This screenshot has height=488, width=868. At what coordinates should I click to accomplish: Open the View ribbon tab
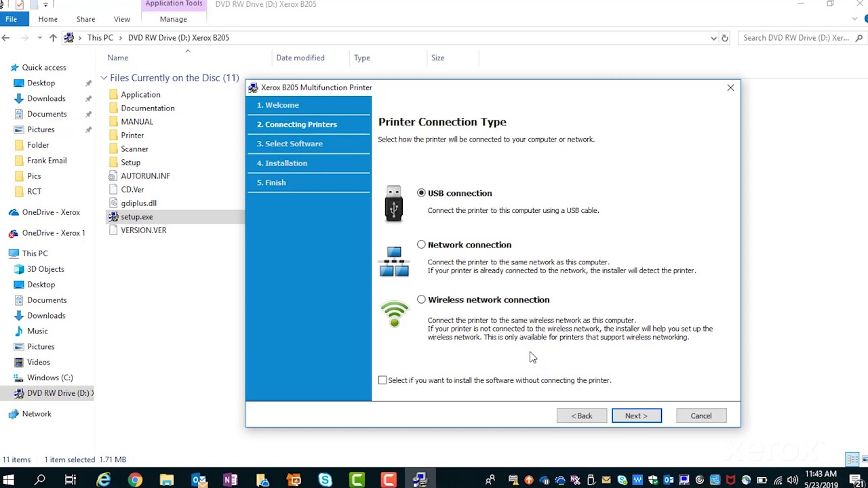point(122,19)
